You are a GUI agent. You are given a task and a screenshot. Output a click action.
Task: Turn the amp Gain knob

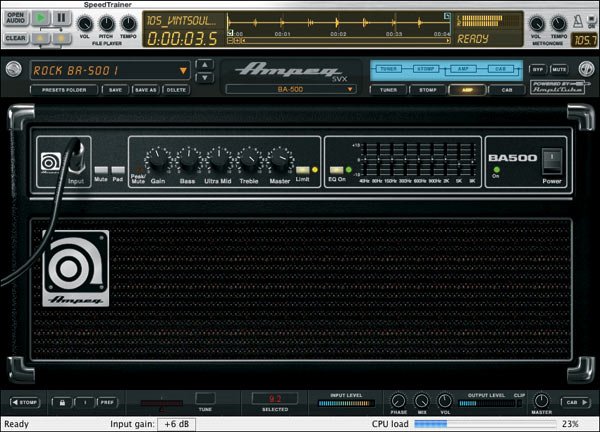[x=157, y=160]
